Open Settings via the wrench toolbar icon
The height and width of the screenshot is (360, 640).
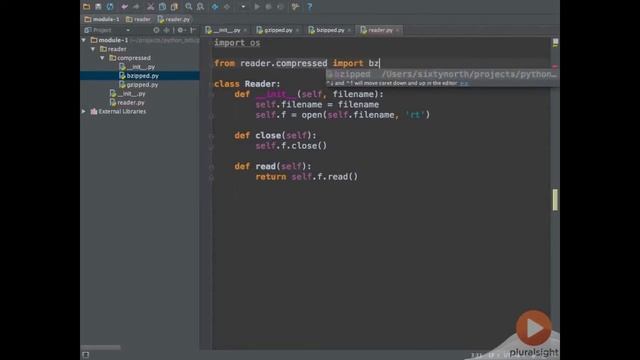[x=295, y=7]
